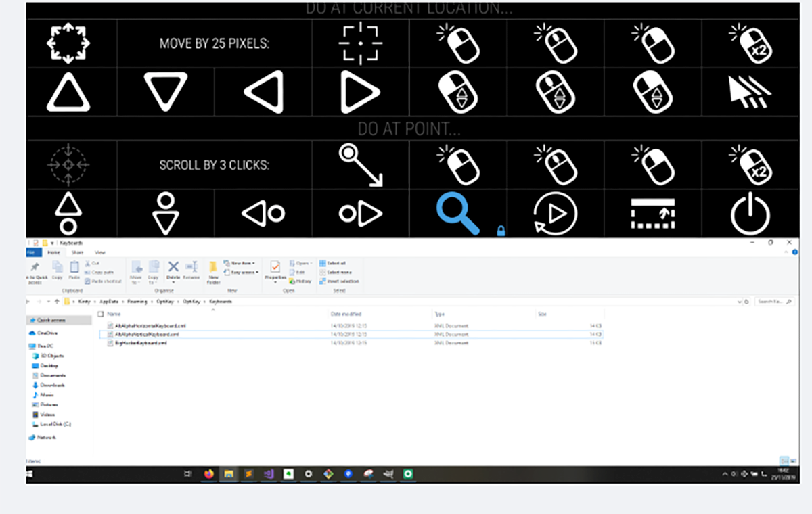Click Rename in the Organise group

tap(191, 271)
